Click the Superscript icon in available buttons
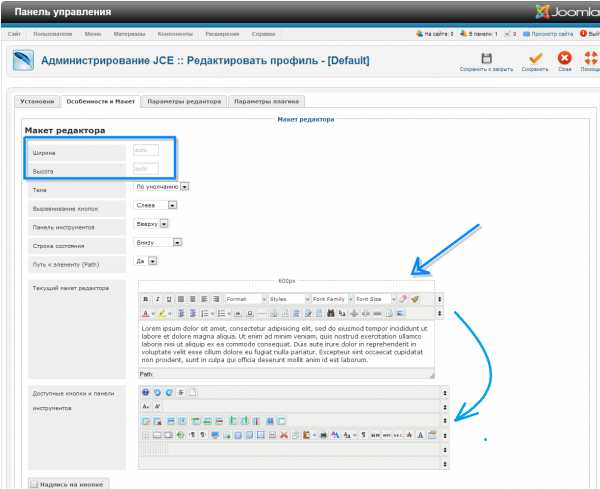Viewport: 600px width, 489px height. (157, 406)
